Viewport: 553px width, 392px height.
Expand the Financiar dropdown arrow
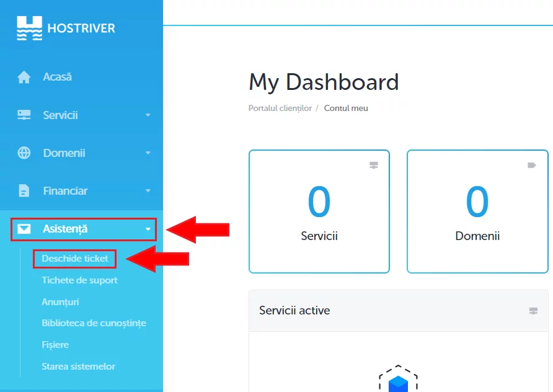click(x=148, y=191)
